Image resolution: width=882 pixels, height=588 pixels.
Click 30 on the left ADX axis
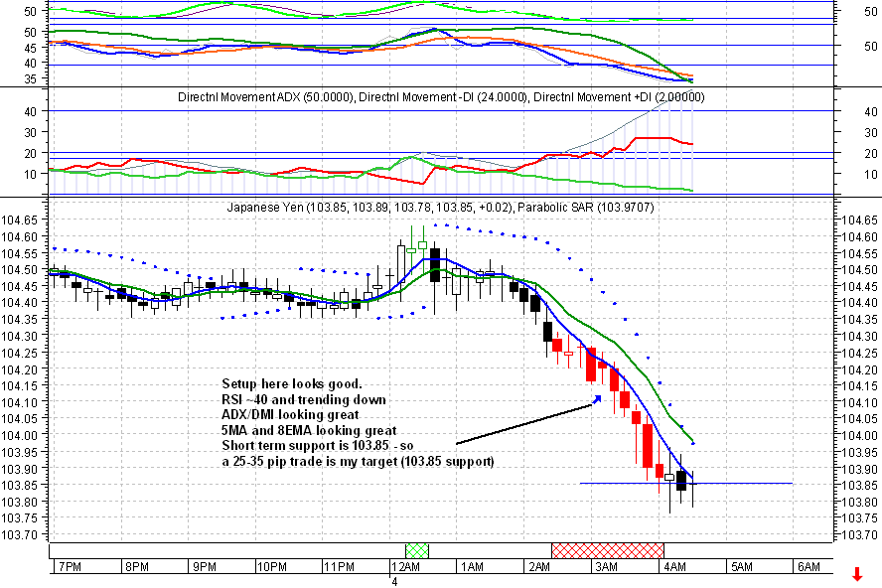click(31, 132)
